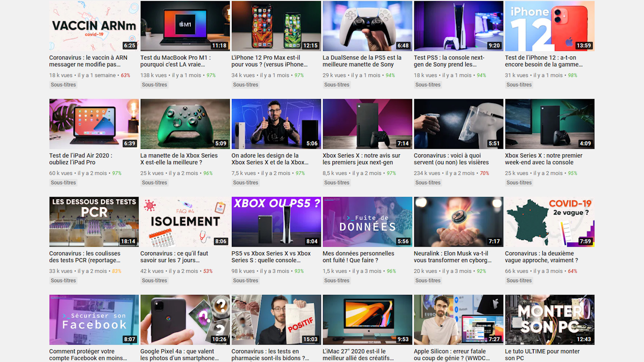Viewport: 644px width, 362px height.
Task: Open the face shield spray thumbnail
Action: pyautogui.click(x=459, y=124)
